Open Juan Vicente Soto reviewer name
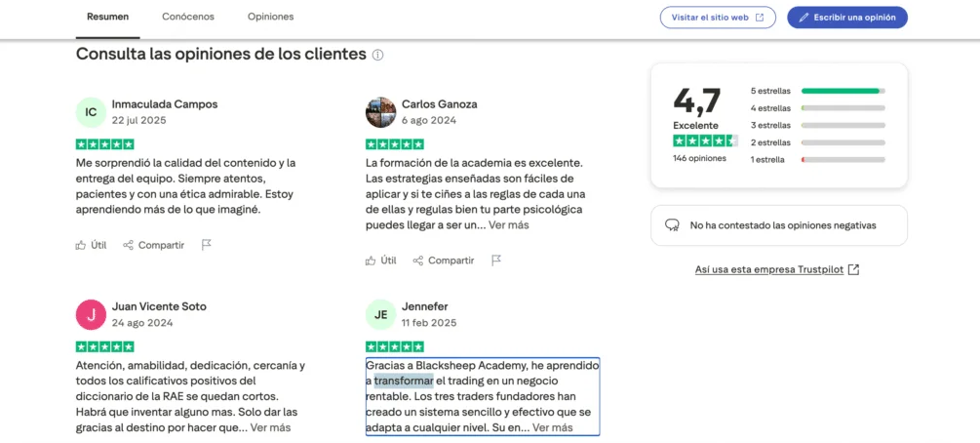Screen dimensions: 980x443 tap(159, 306)
